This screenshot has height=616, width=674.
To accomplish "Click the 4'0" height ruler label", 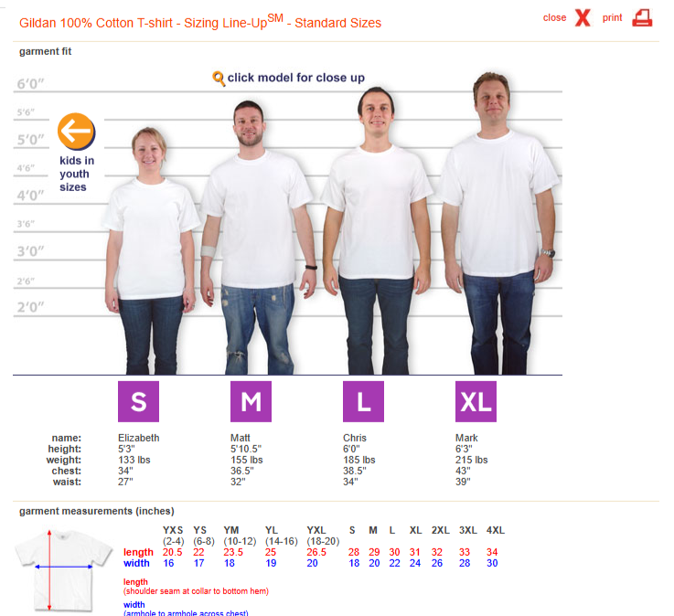I will tap(30, 196).
